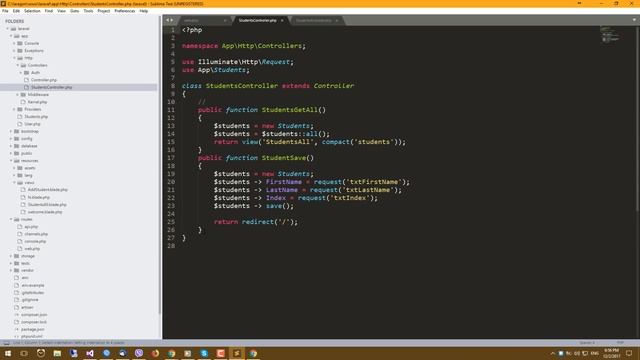Toggle sidebar via status bar panel icon
This screenshot has height=360, width=640.
pos(6,343)
